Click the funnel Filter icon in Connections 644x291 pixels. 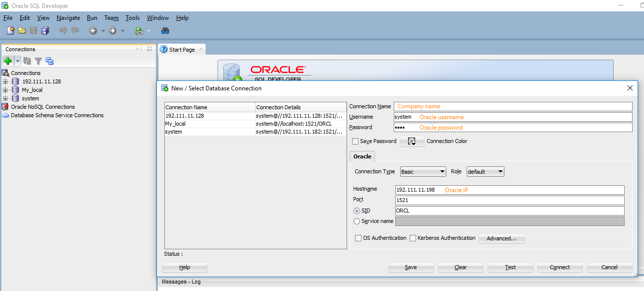(x=38, y=61)
